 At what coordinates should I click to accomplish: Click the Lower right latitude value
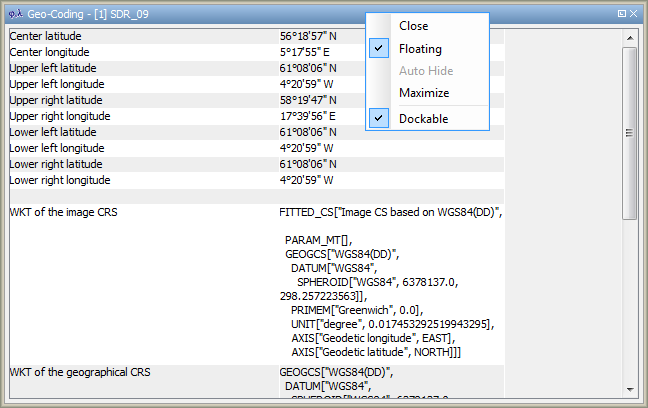(308, 164)
